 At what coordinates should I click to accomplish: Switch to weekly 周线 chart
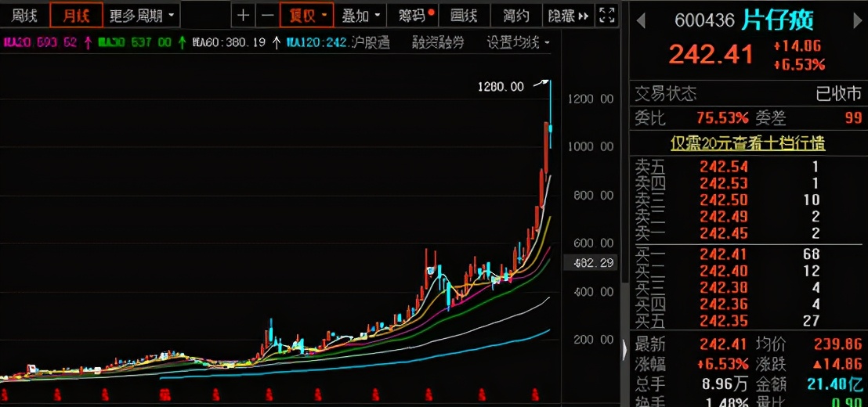coord(25,16)
